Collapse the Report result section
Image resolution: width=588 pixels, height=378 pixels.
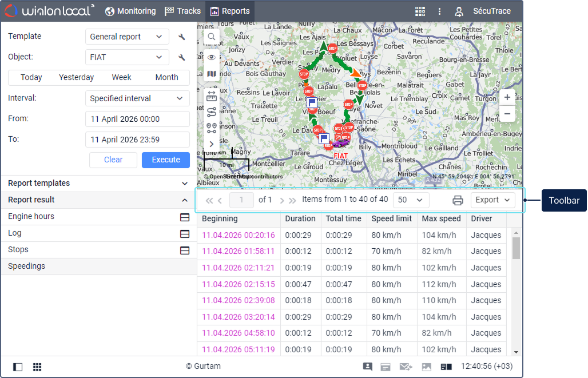coord(184,200)
